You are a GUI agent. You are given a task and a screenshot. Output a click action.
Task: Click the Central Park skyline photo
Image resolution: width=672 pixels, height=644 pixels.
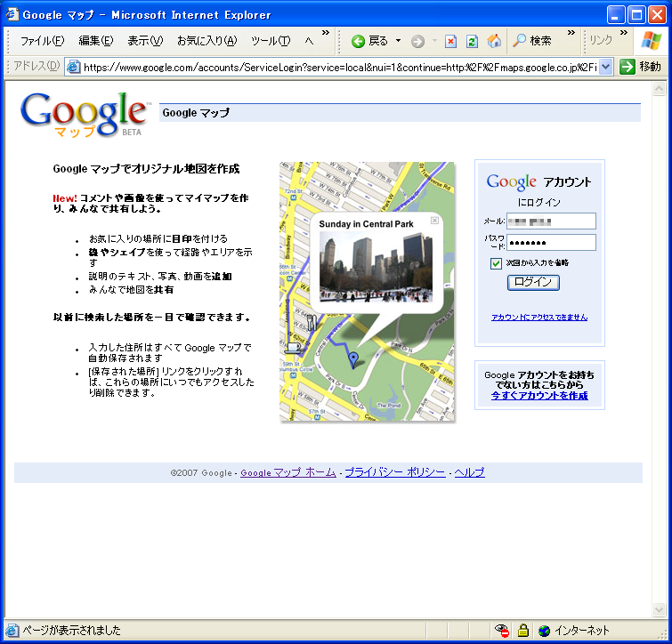(376, 267)
